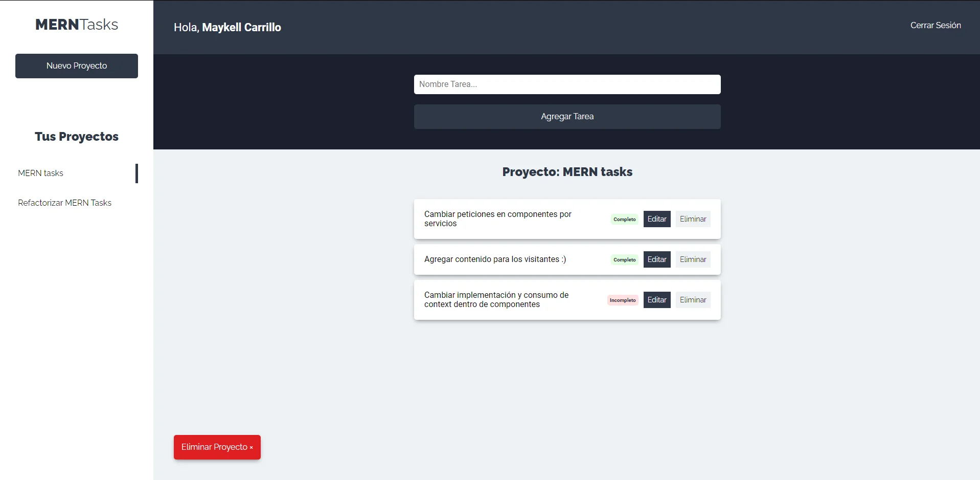Click the 'Hola, Maykell Carrillo' greeting

pos(227,27)
